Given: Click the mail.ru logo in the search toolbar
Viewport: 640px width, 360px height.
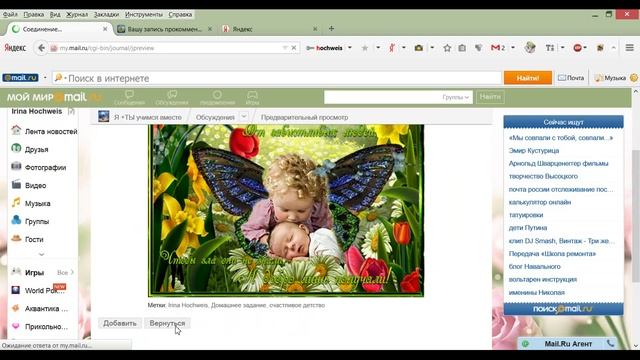Looking at the screenshot, I should [20, 78].
